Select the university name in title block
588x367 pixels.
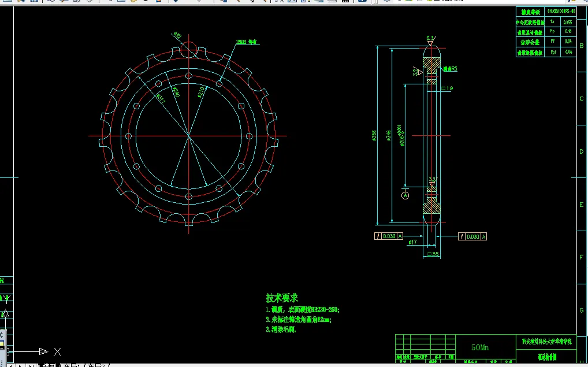pyautogui.click(x=546, y=342)
